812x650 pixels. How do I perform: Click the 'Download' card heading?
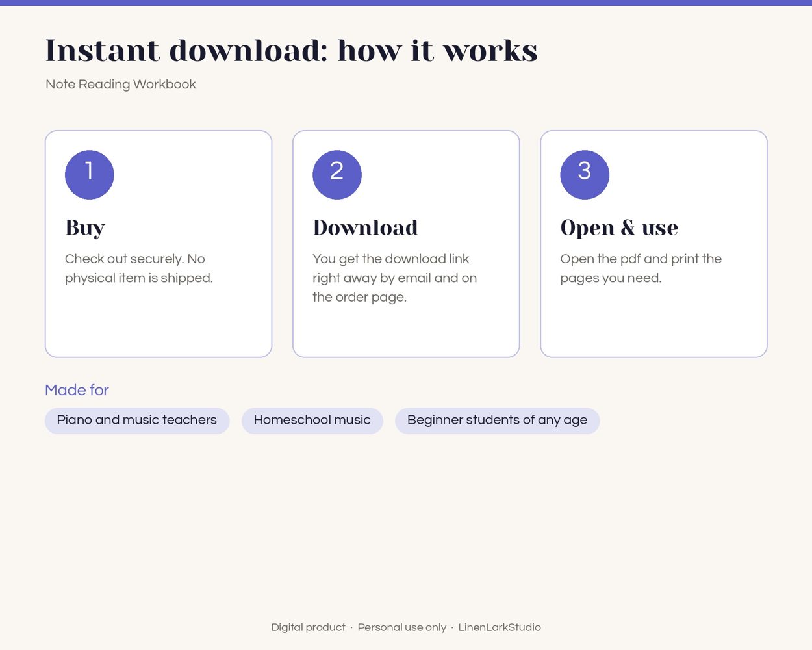(366, 227)
